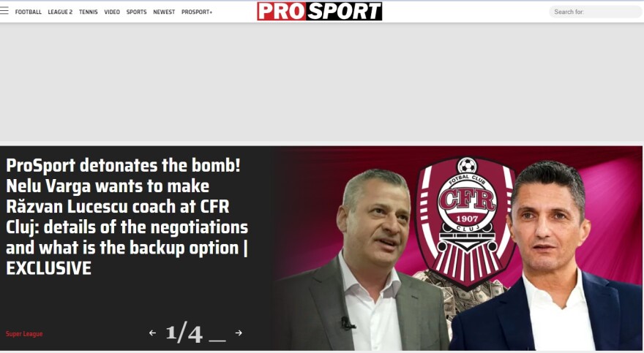Screen dimensions: 644x353
Task: Open the FOOTBALL section
Action: (29, 12)
